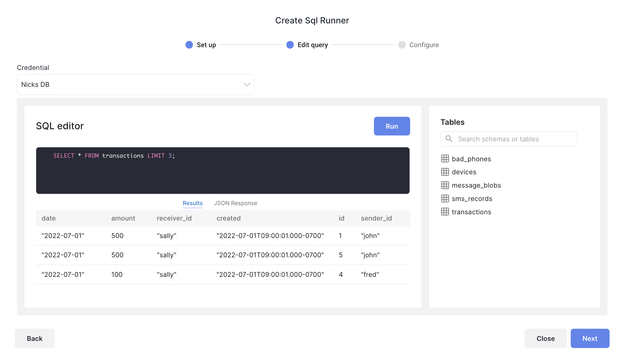Select the transactions table name

coord(471,212)
